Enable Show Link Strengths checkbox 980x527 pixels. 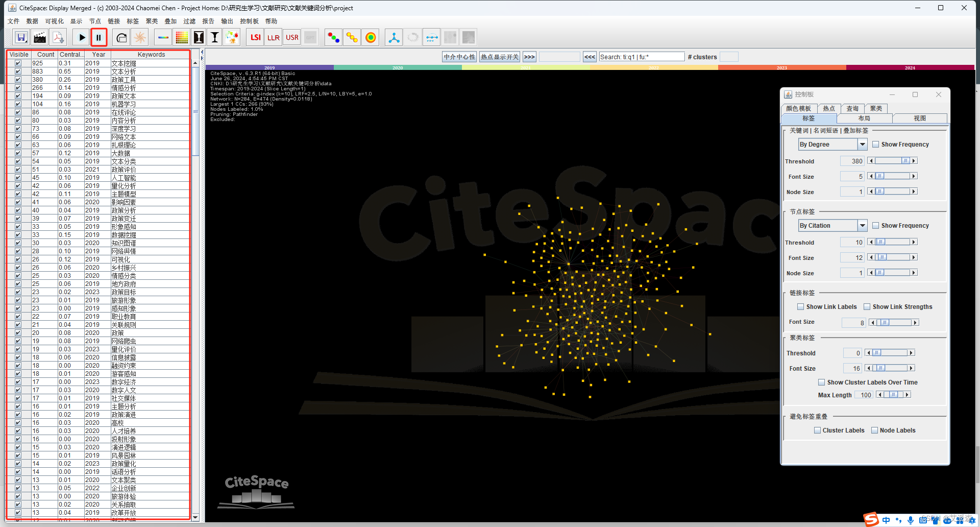[x=867, y=307]
